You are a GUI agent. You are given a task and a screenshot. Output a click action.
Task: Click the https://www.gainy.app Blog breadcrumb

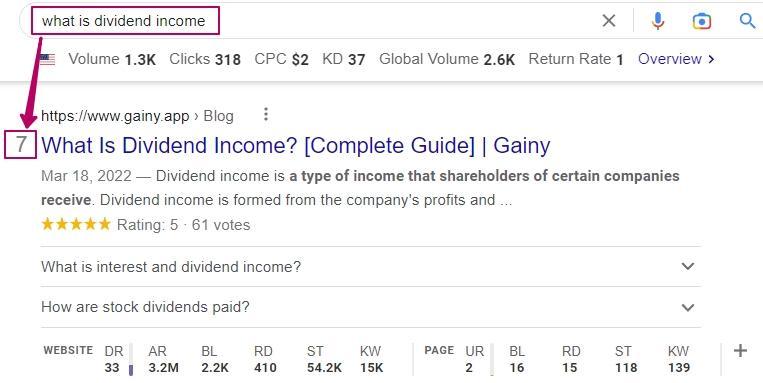(x=137, y=116)
